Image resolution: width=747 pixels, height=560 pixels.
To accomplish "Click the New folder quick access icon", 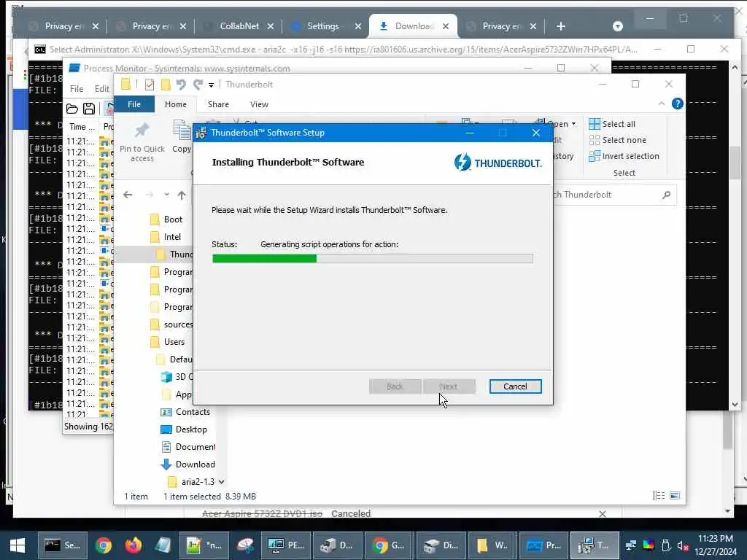I will [x=166, y=85].
